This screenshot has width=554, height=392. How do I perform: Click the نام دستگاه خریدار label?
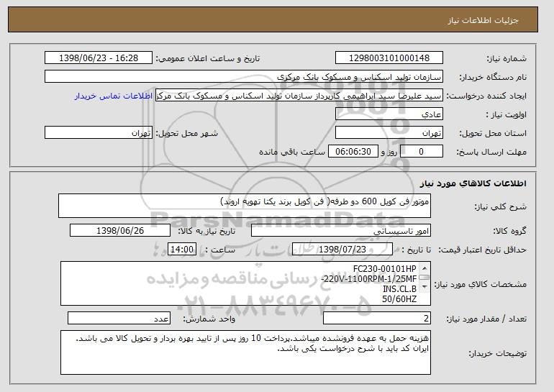(x=493, y=77)
